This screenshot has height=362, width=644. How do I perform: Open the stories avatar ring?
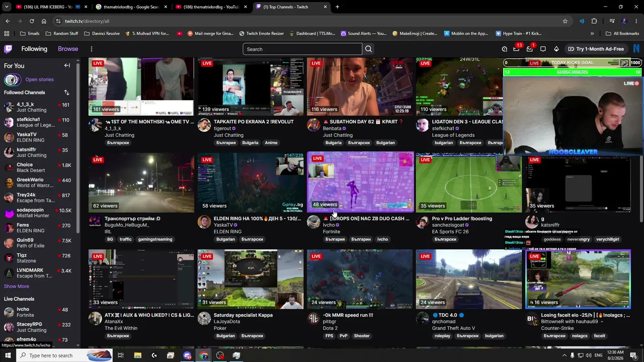click(x=12, y=79)
